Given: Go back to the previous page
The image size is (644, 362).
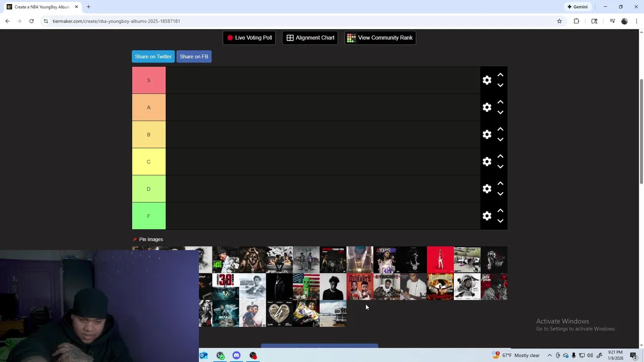Looking at the screenshot, I should [7, 21].
